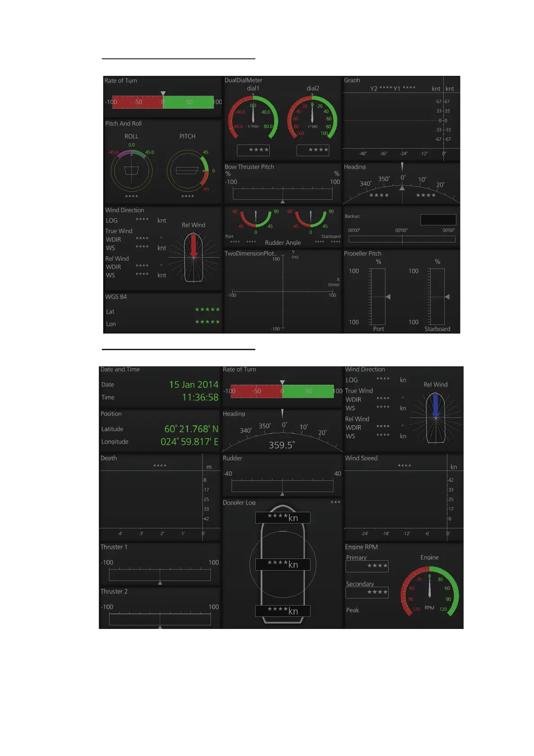Click the Port propeller pitch vertical bar
The image size is (534, 756).
click(378, 297)
